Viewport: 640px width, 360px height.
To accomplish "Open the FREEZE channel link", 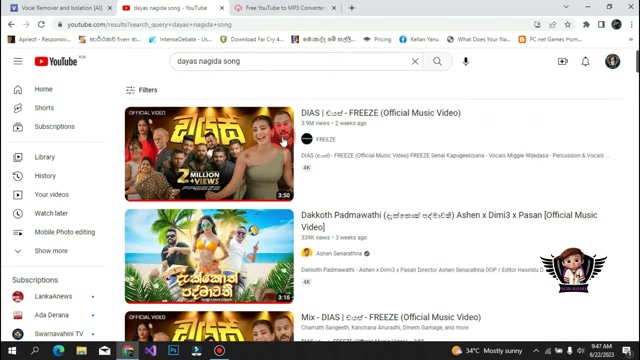I will tap(326, 139).
